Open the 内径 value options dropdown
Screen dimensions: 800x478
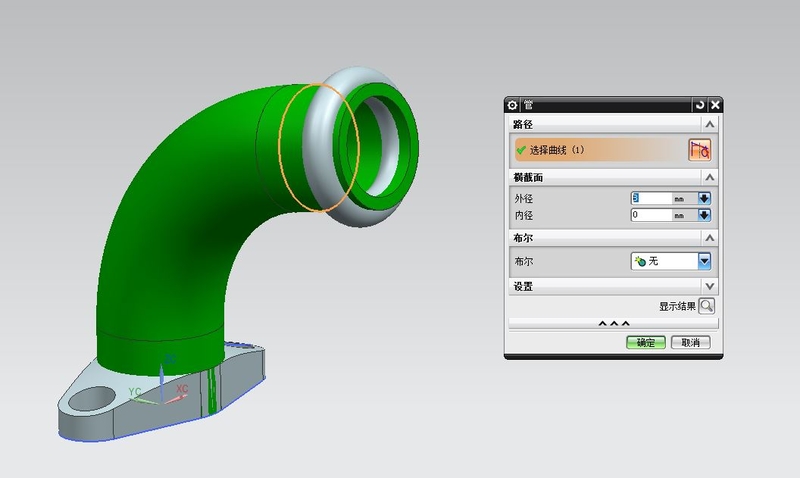[704, 215]
